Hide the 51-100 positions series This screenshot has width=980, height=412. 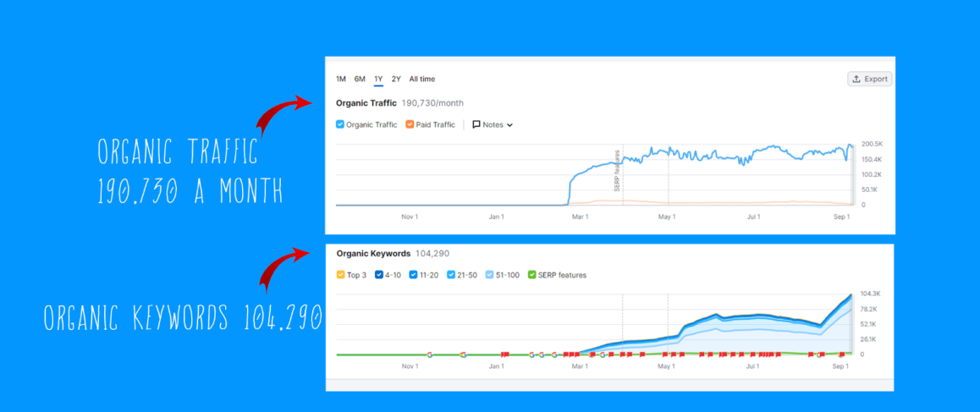(489, 274)
